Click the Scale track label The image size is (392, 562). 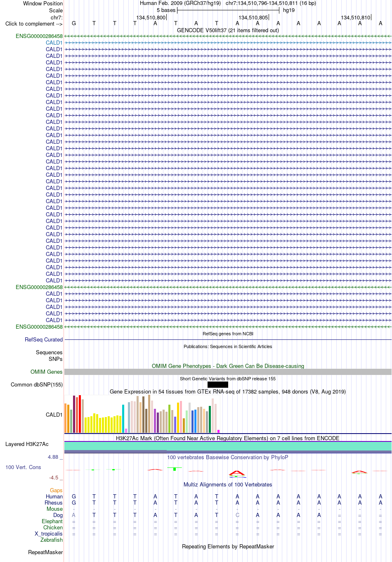point(56,10)
